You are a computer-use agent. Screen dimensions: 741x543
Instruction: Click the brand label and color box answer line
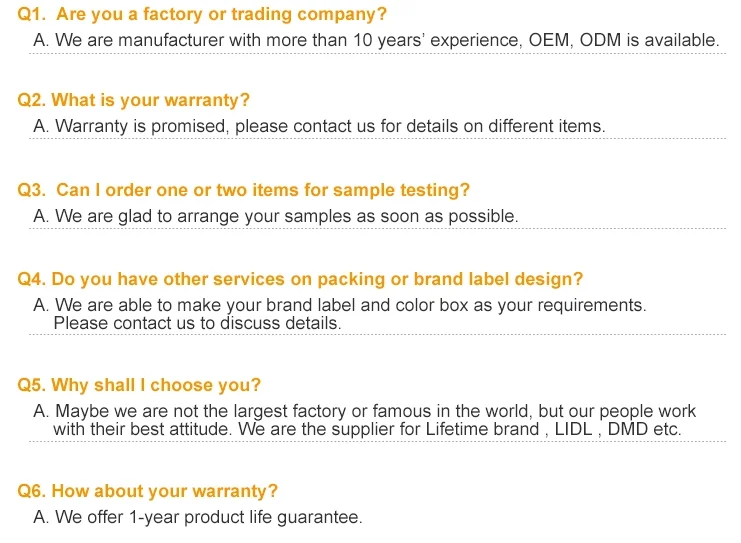pos(340,305)
